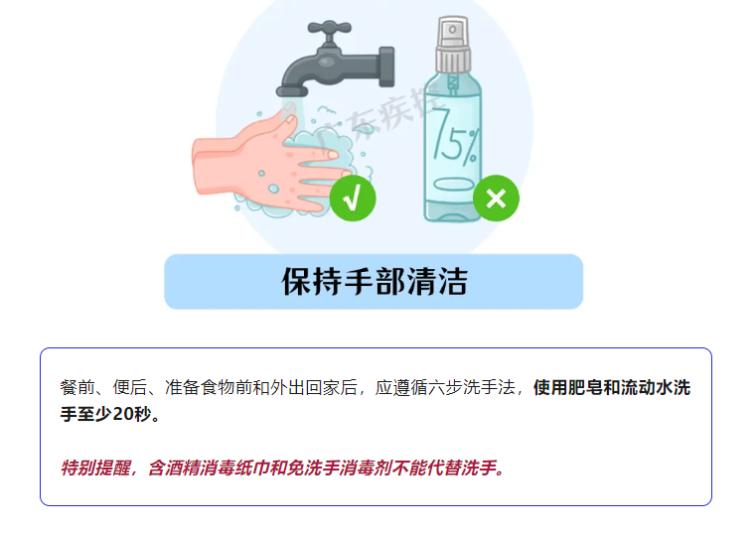This screenshot has height=536, width=756.
Task: Click the hand being washed
Action: (265, 162)
